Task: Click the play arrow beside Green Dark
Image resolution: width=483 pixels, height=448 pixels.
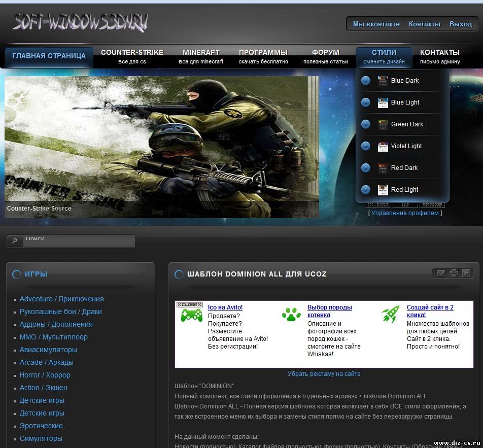Action: 366,124
